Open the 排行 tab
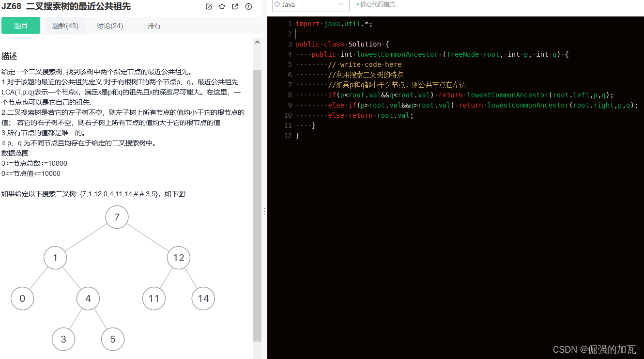Image resolution: width=644 pixels, height=359 pixels. click(154, 26)
